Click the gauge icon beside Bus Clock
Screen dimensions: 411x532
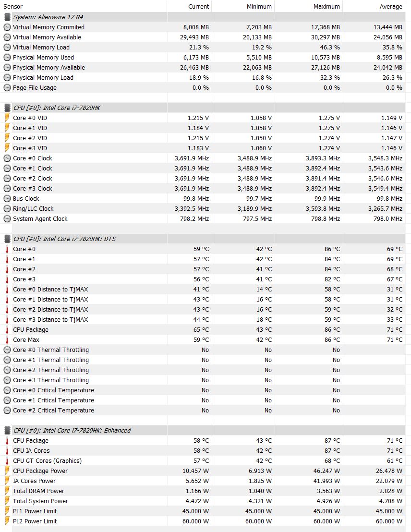pos(7,199)
